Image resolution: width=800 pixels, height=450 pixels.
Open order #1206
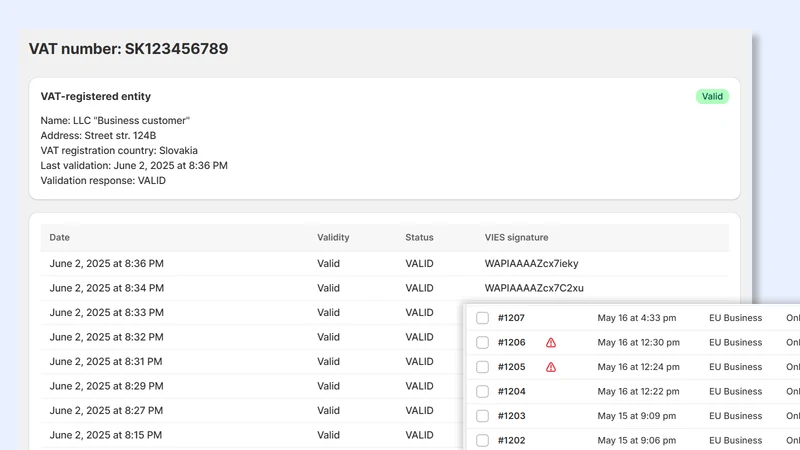click(511, 342)
